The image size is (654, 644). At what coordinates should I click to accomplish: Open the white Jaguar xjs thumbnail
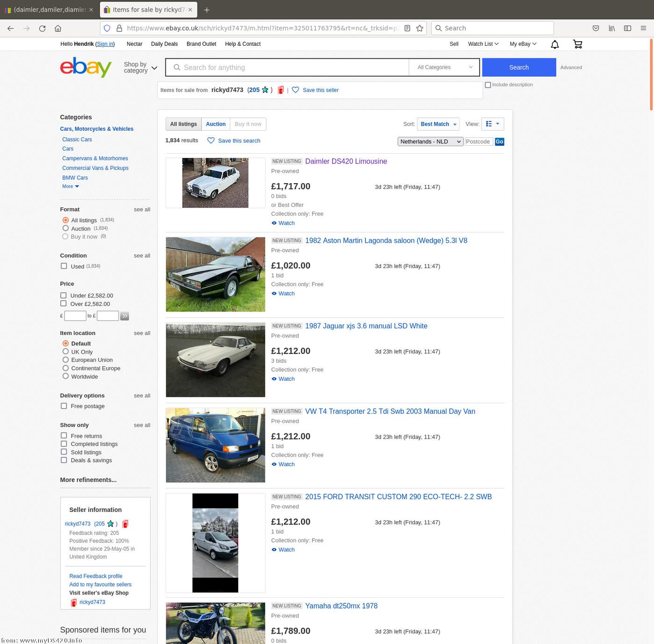click(x=215, y=360)
